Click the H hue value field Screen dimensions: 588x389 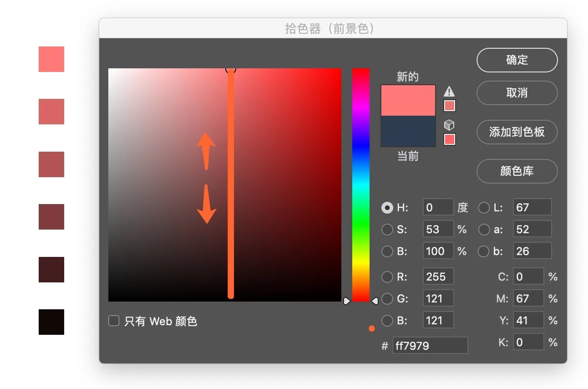(x=438, y=208)
